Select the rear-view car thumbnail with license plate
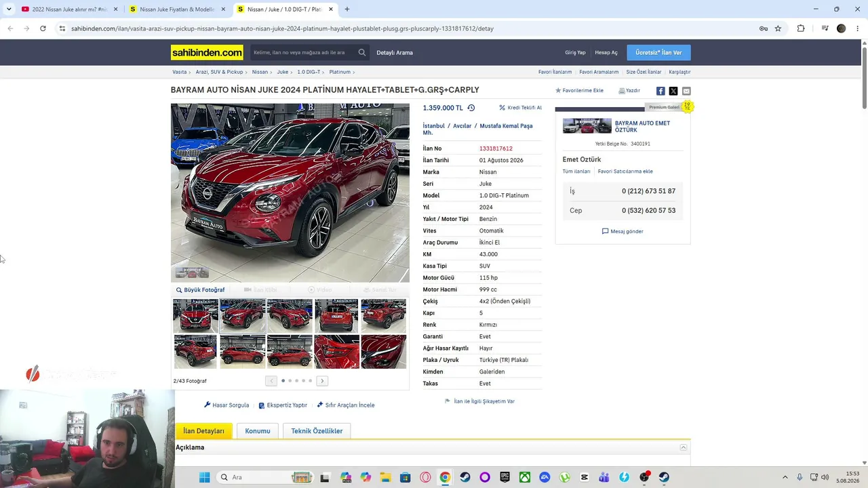 pos(336,316)
